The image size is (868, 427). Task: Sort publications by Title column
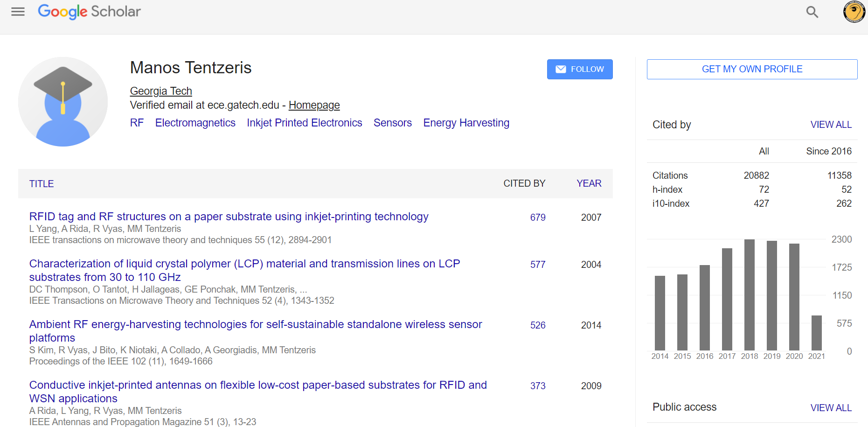[42, 184]
